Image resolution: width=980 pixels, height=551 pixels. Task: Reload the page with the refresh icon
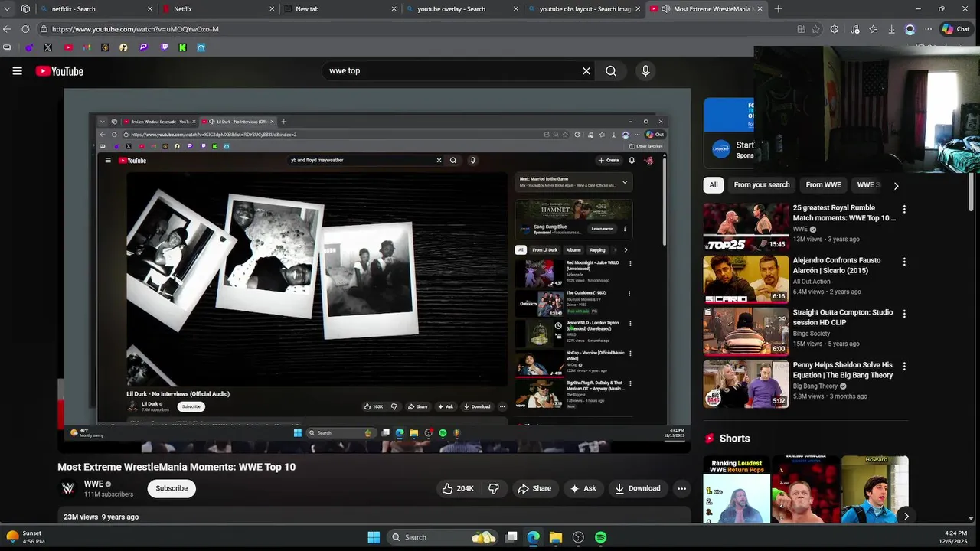coord(25,29)
